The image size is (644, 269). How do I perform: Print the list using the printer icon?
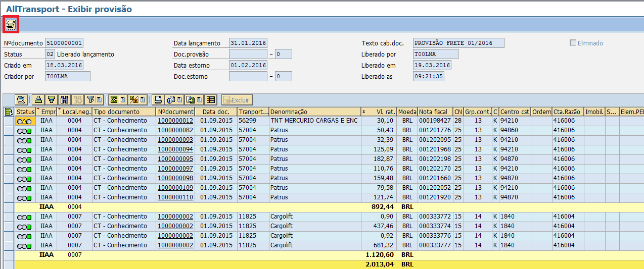tap(158, 100)
